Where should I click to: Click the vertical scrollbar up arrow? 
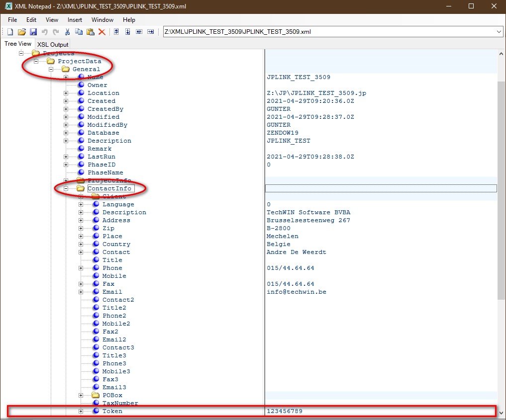[501, 54]
